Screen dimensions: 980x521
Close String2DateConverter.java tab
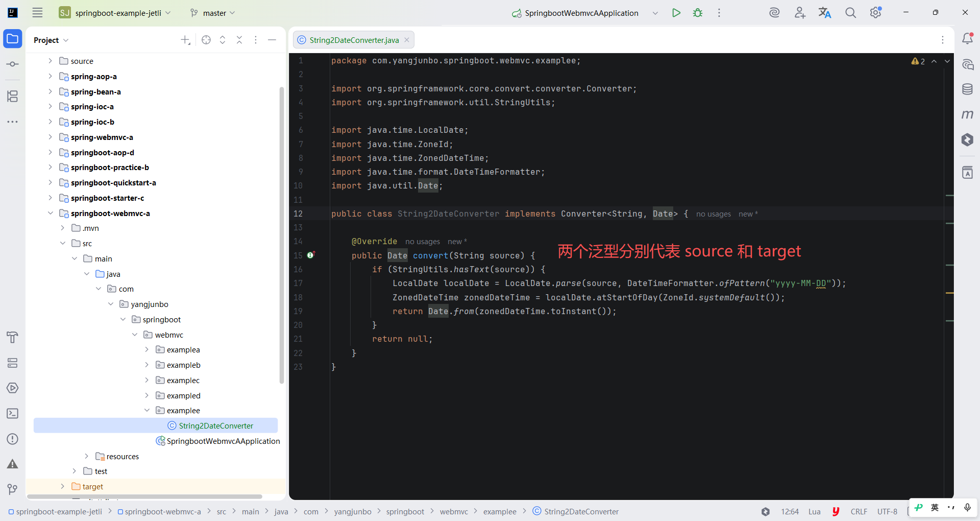click(x=407, y=40)
